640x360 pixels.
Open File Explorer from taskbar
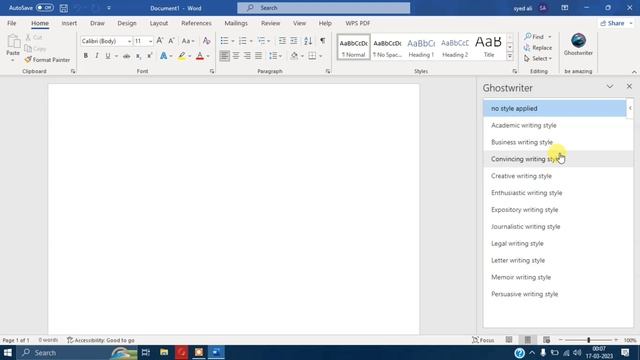coord(164,352)
